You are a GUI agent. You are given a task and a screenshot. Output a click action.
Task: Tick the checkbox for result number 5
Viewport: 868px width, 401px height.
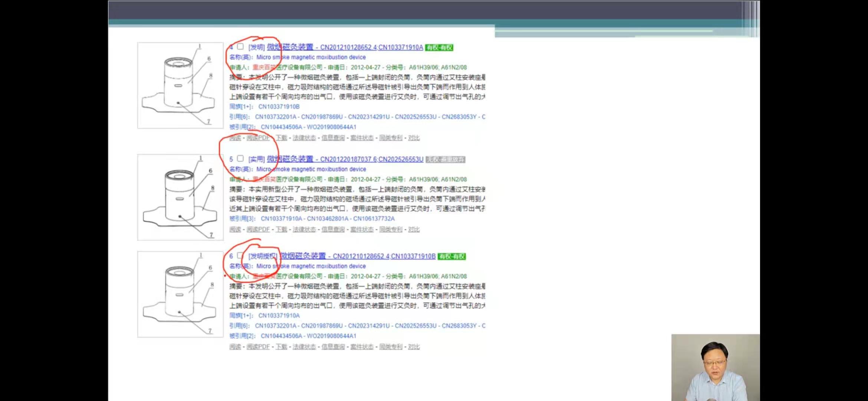pos(240,159)
